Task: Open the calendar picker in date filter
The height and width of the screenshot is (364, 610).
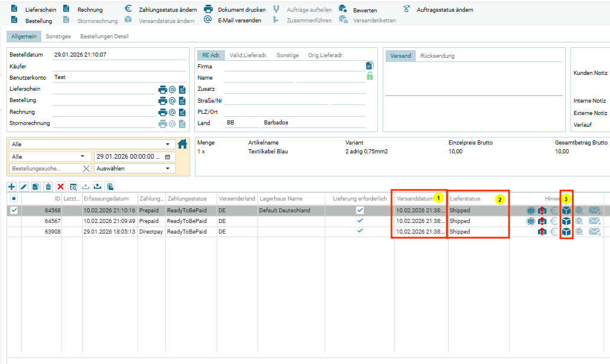Action: pos(167,156)
